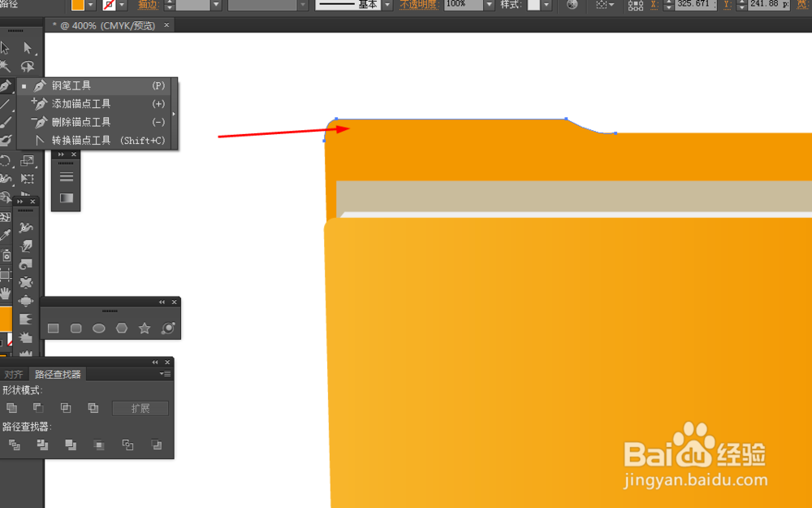
Task: Click the Unite shape mode button
Action: click(11, 408)
